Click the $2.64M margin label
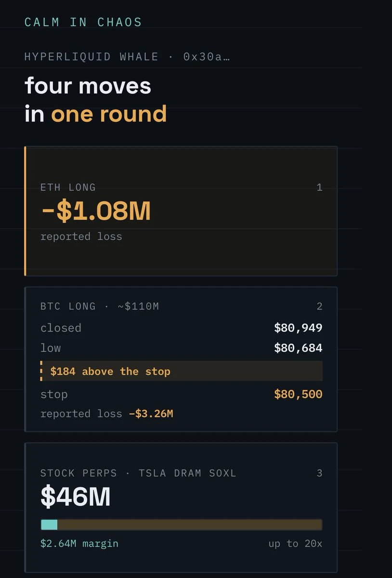 (x=79, y=544)
